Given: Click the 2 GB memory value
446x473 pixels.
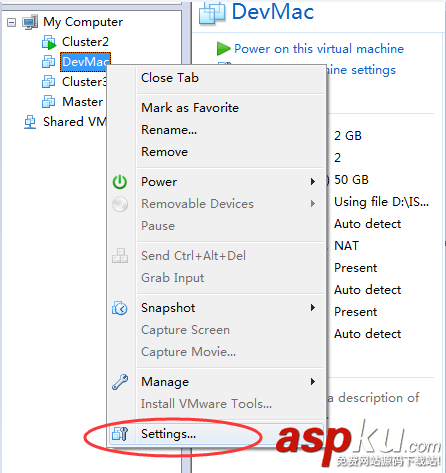Looking at the screenshot, I should (348, 136).
